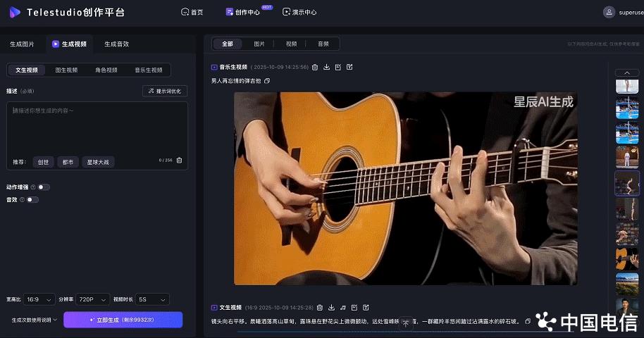The height and width of the screenshot is (338, 644).
Task: Click the note-edit icon on 文生视频 row
Action: click(x=354, y=307)
